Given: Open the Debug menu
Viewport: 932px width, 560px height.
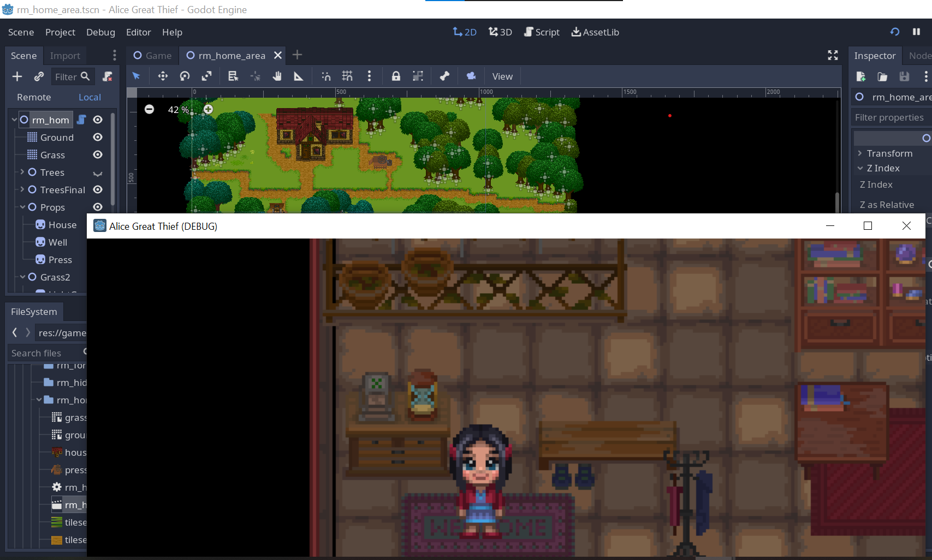Looking at the screenshot, I should pyautogui.click(x=100, y=32).
